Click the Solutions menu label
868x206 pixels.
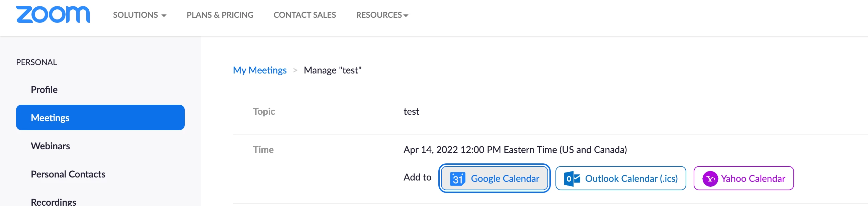coord(135,15)
